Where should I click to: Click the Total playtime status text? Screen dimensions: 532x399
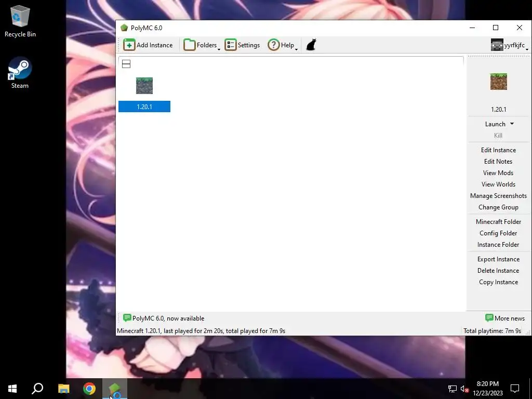click(x=492, y=331)
